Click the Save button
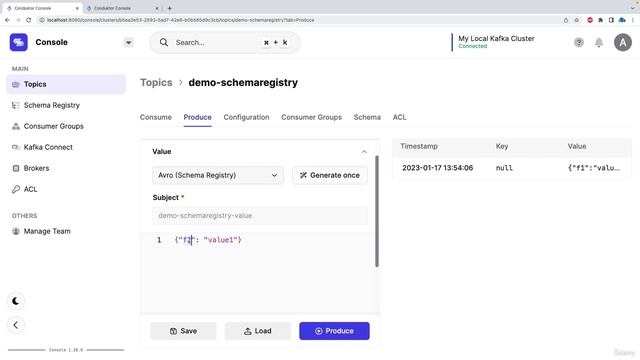 coord(183,331)
